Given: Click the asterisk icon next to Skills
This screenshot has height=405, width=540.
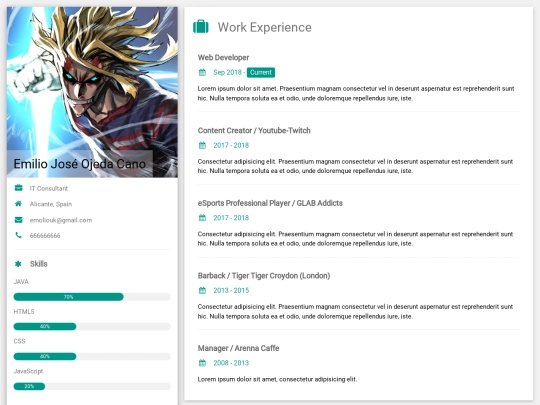Looking at the screenshot, I should (18, 264).
